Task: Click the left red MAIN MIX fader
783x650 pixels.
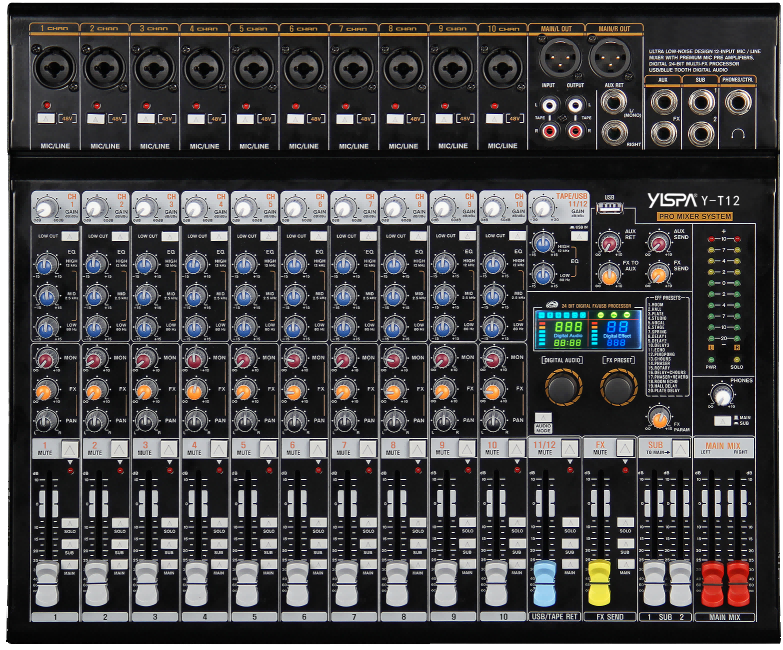Action: coord(713,584)
